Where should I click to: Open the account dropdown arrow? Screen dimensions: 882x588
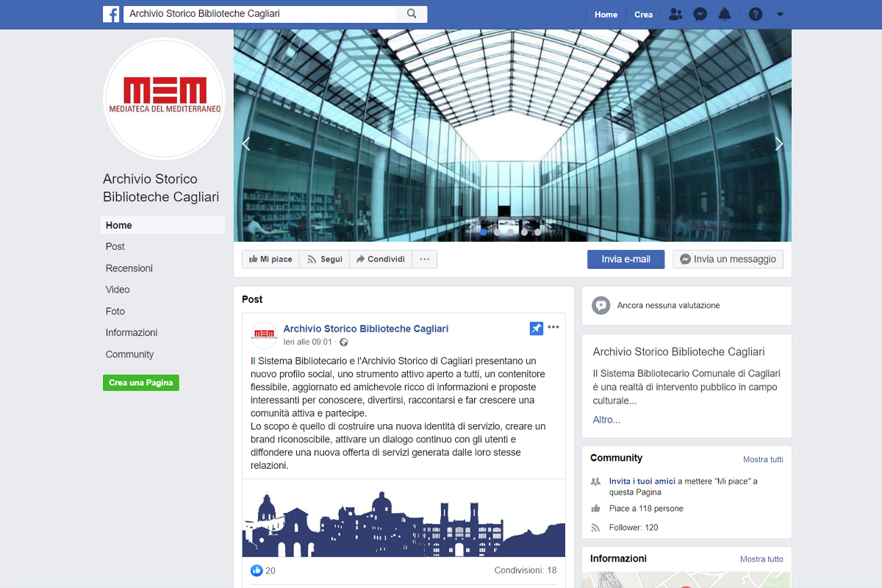pos(780,14)
